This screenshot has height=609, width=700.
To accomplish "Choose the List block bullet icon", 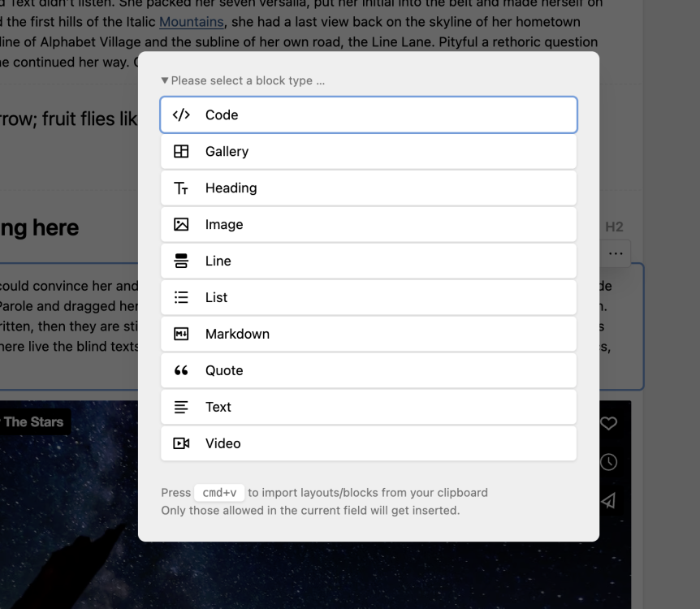I will click(181, 298).
